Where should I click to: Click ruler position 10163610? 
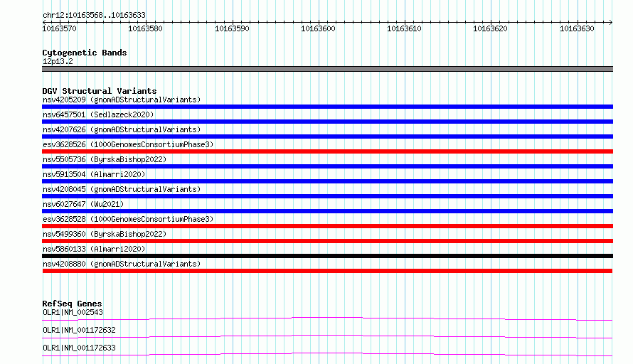coord(404,28)
